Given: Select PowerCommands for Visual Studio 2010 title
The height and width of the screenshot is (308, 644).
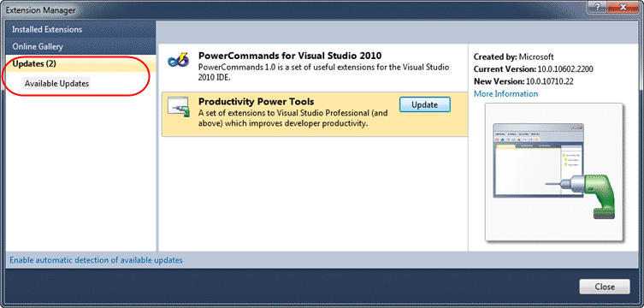Looking at the screenshot, I should [290, 56].
